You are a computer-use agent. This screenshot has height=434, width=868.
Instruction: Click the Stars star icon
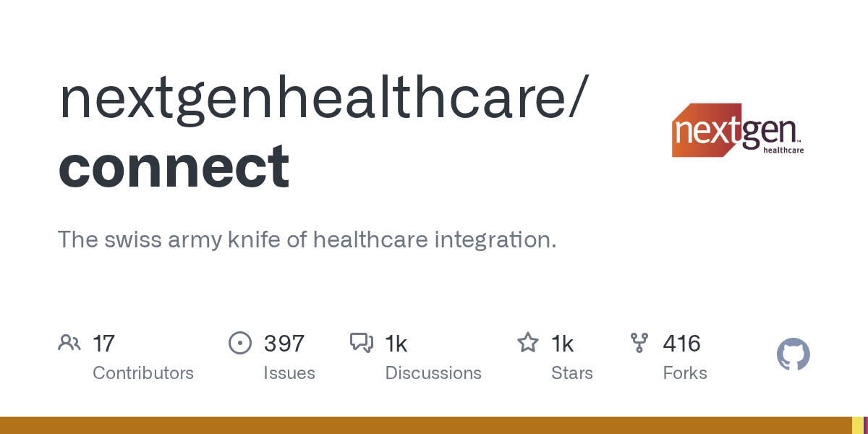tap(527, 343)
